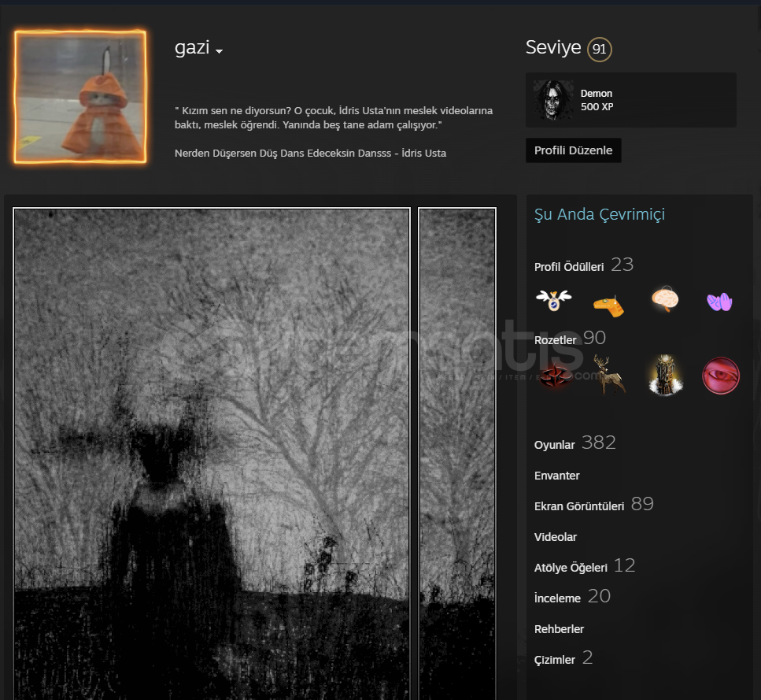The width and height of the screenshot is (761, 700).
Task: Open Atölye Öğeleri workshop items
Action: click(x=571, y=568)
